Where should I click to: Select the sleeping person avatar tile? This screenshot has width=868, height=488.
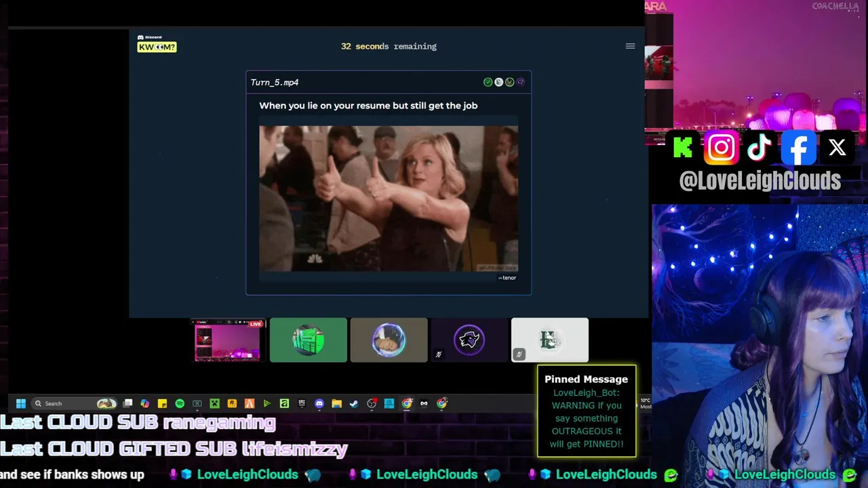[x=389, y=340]
